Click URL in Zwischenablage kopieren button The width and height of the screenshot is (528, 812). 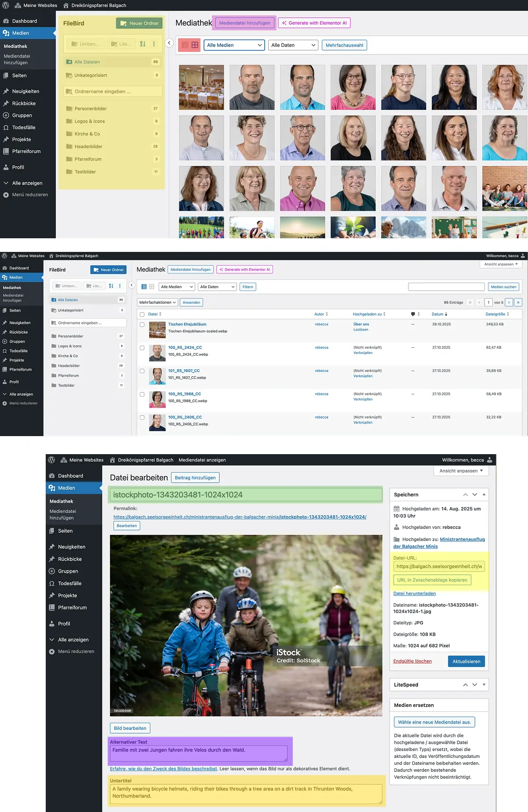pyautogui.click(x=432, y=580)
